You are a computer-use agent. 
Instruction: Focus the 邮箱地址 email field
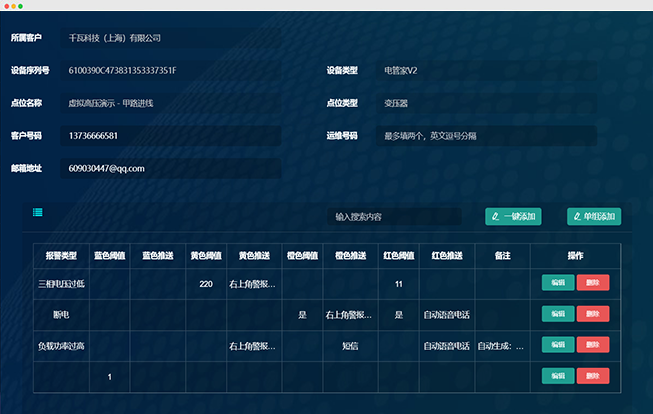point(170,168)
